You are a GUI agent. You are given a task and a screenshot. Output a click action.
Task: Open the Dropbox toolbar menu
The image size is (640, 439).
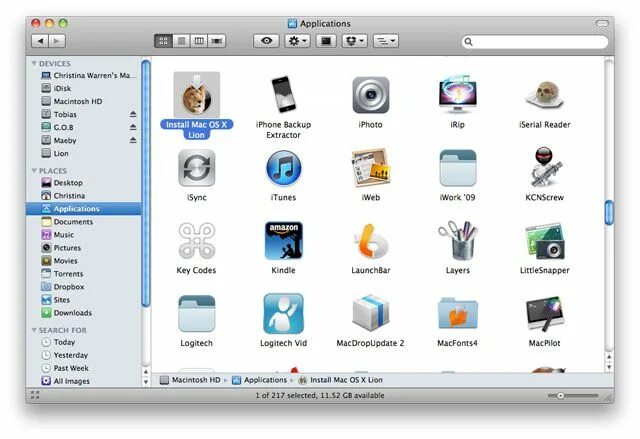coord(354,41)
